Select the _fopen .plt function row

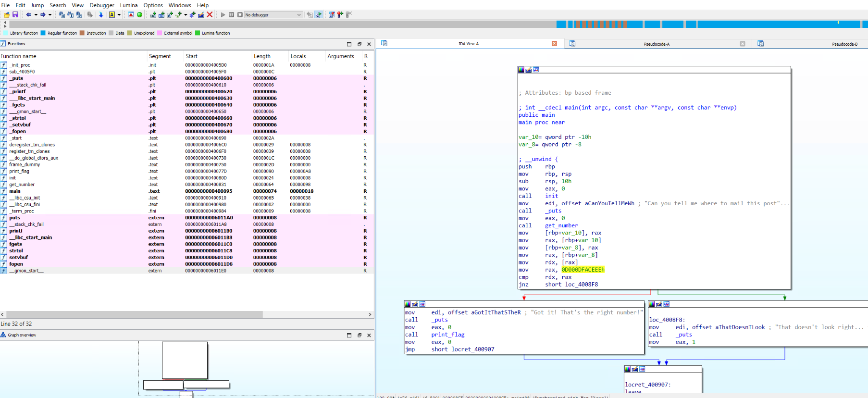186,131
